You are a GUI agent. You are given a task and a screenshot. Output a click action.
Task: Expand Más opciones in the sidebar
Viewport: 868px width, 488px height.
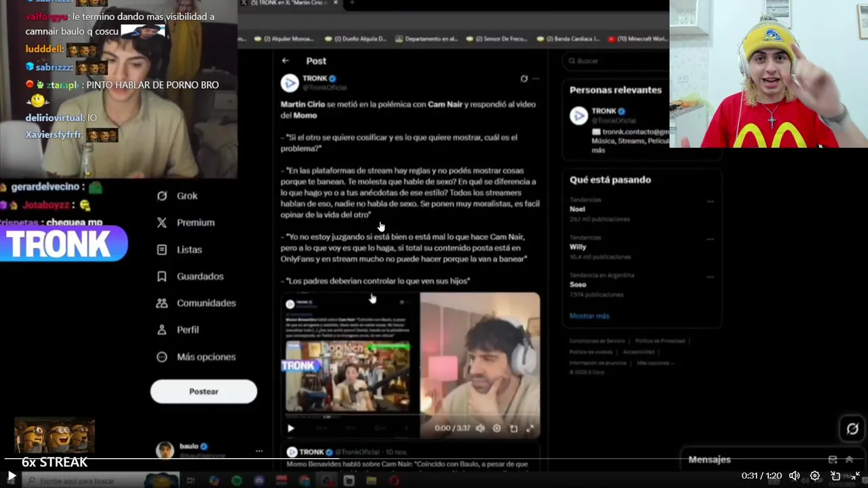click(x=196, y=357)
